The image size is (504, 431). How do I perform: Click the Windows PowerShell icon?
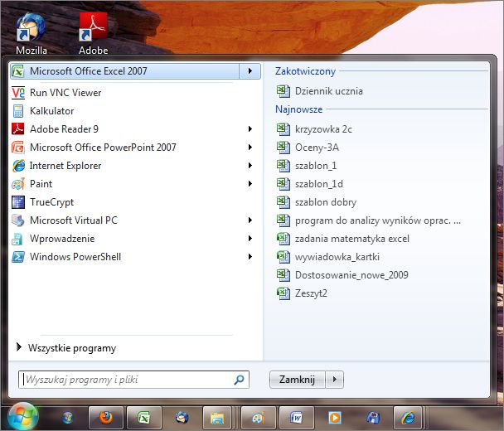[x=18, y=257]
